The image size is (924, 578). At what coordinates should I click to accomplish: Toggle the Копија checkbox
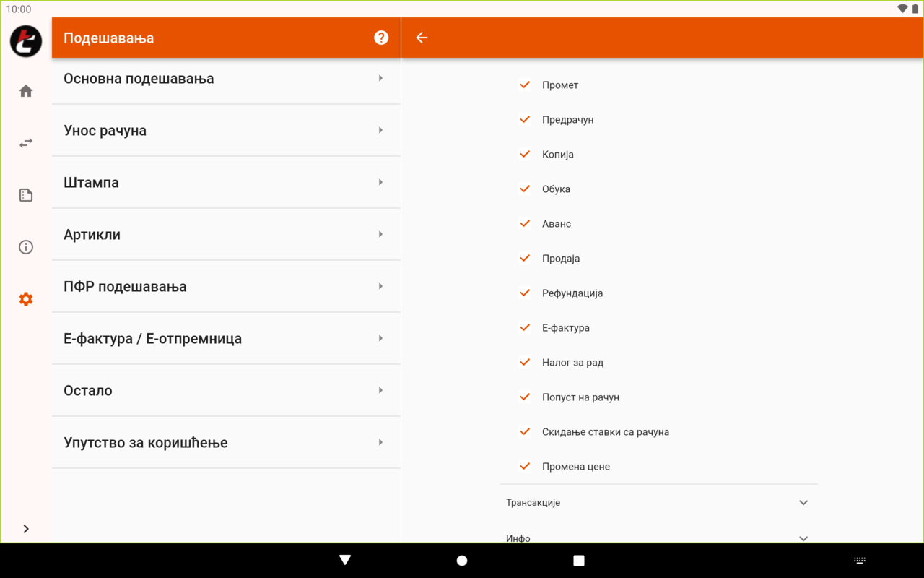tap(525, 154)
